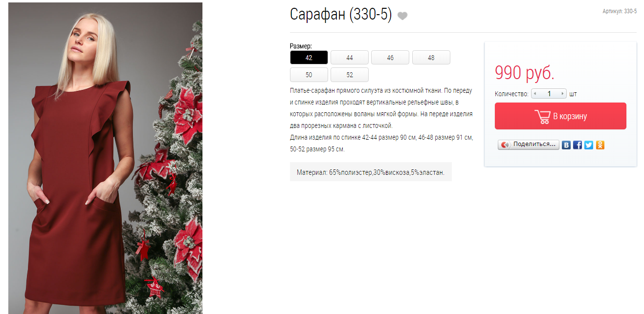Click the Материал composition box
The image size is (644, 314).
coord(371,172)
